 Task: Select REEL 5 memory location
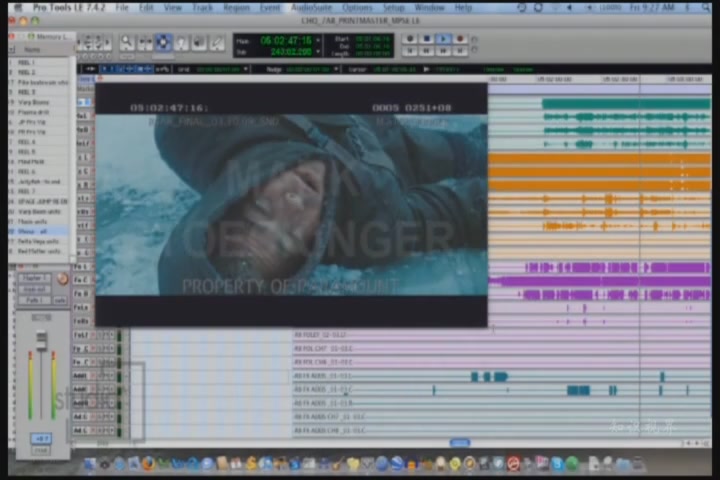pos(41,152)
